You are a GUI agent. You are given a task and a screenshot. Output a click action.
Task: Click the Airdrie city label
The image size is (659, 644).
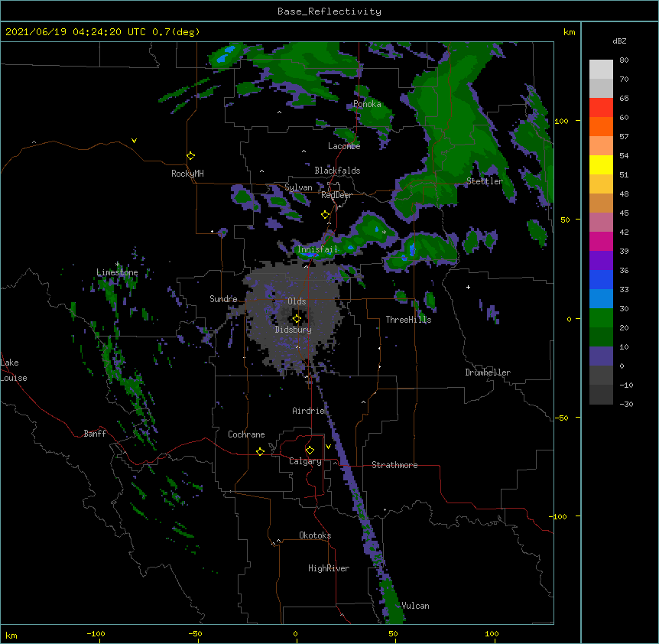tap(309, 411)
